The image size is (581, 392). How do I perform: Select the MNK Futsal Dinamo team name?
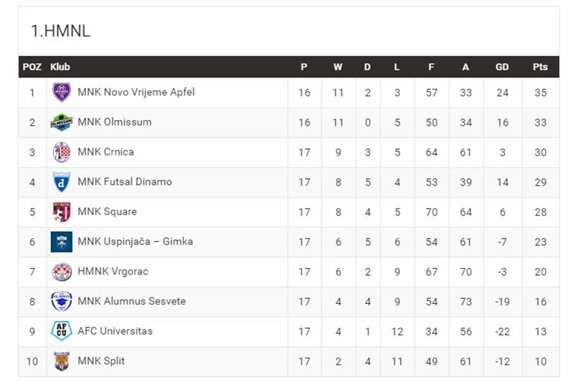[x=125, y=182]
